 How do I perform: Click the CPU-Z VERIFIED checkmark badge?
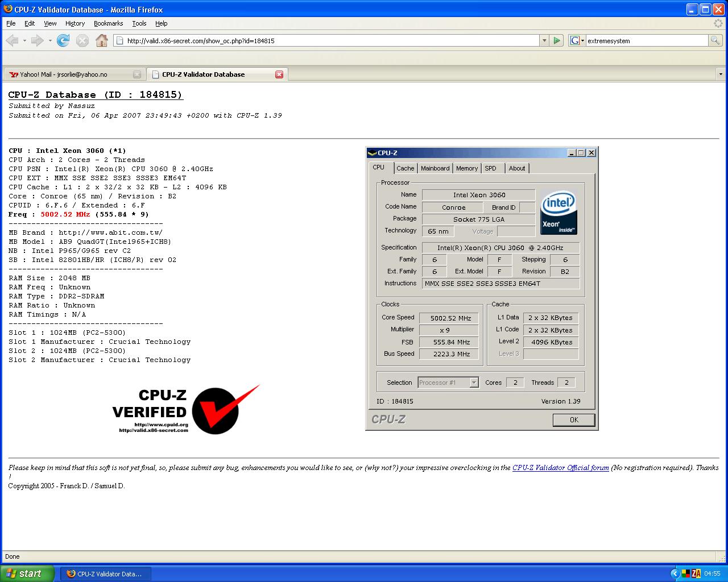click(x=186, y=409)
